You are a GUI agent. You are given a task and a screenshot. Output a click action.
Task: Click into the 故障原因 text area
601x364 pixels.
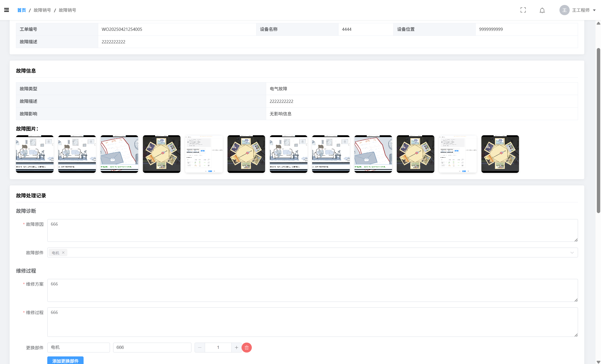click(x=312, y=230)
